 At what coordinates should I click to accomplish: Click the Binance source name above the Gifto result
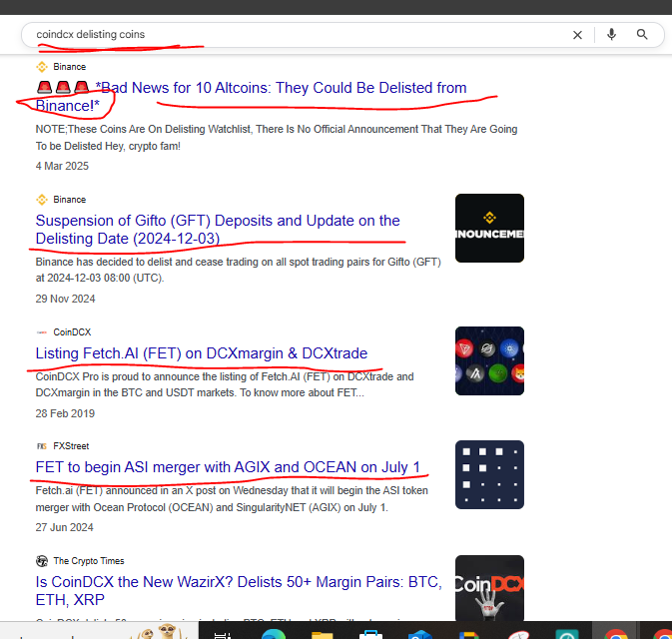pos(70,200)
